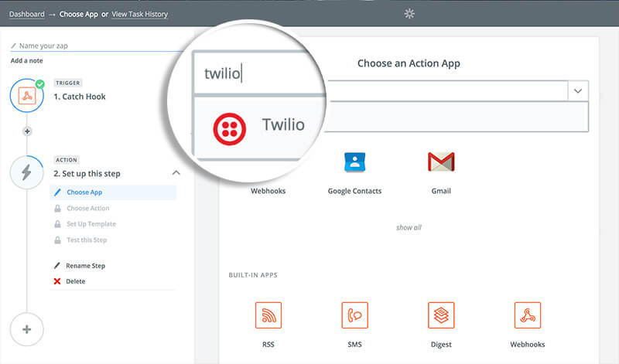The width and height of the screenshot is (619, 364).
Task: Click the loading gear icon in header
Action: (x=409, y=14)
